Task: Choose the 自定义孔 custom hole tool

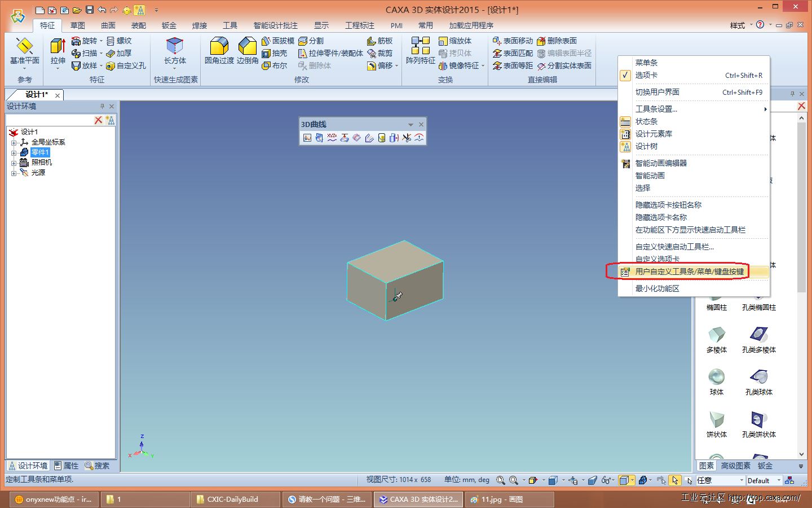Action: (126, 65)
